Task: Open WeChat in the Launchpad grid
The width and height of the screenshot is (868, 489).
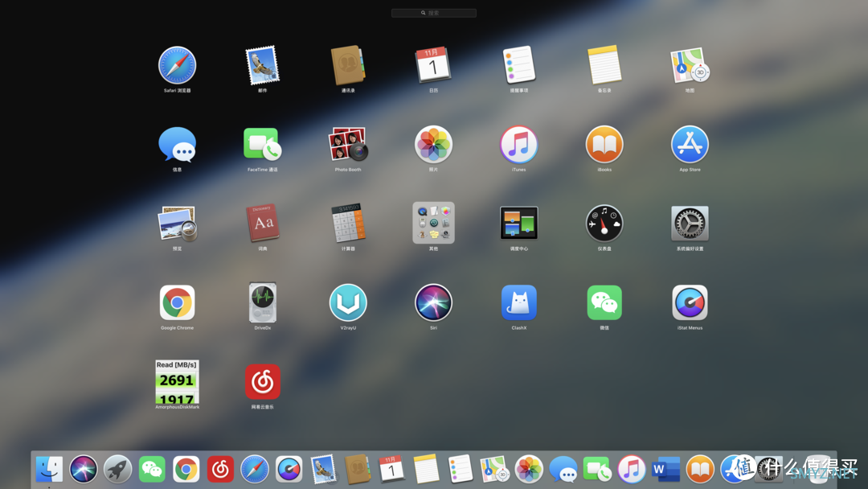Action: coord(604,303)
